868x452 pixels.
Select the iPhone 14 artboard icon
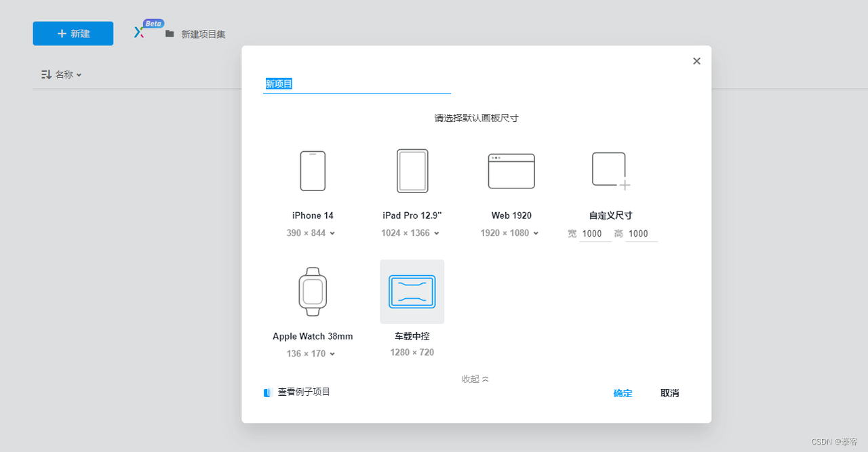coord(313,171)
